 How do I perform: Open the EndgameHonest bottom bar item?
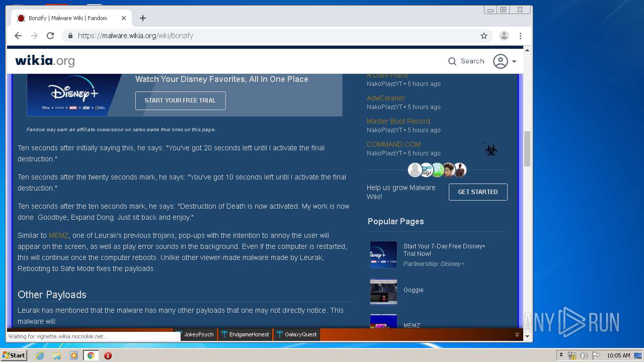pyautogui.click(x=245, y=334)
